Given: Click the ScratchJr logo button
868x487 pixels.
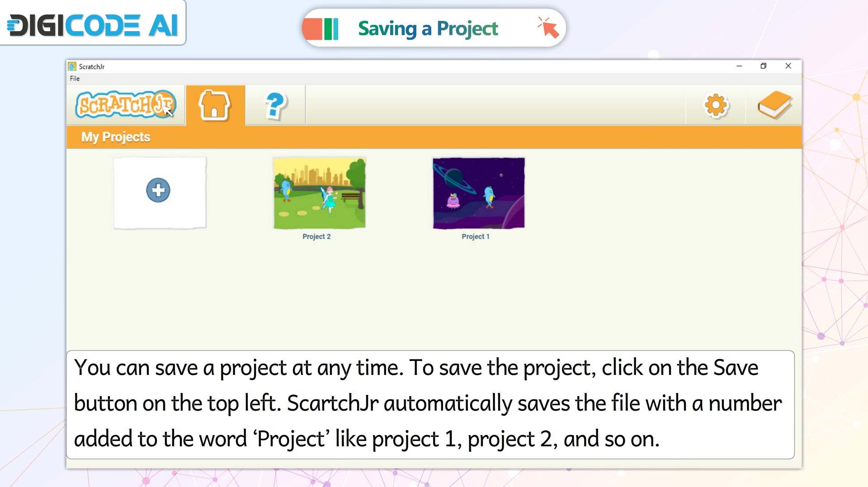Looking at the screenshot, I should pyautogui.click(x=126, y=105).
